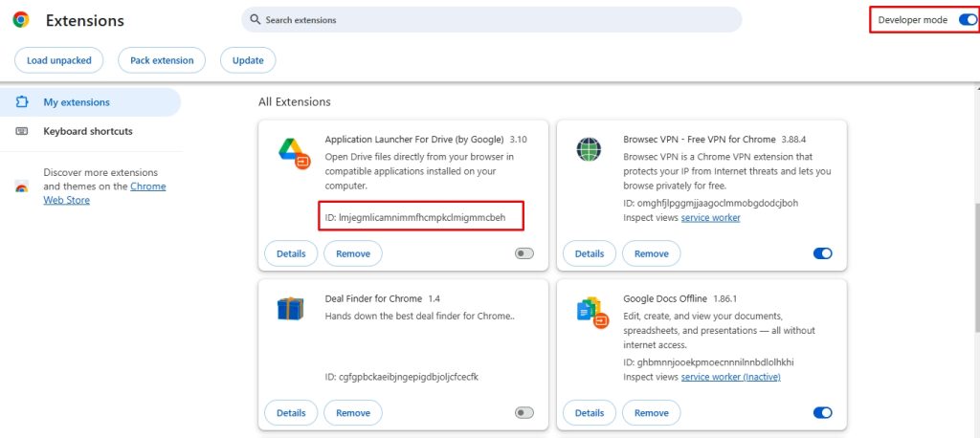Click the Chrome Web Store rainbow icon
The height and width of the screenshot is (438, 980).
click(22, 186)
